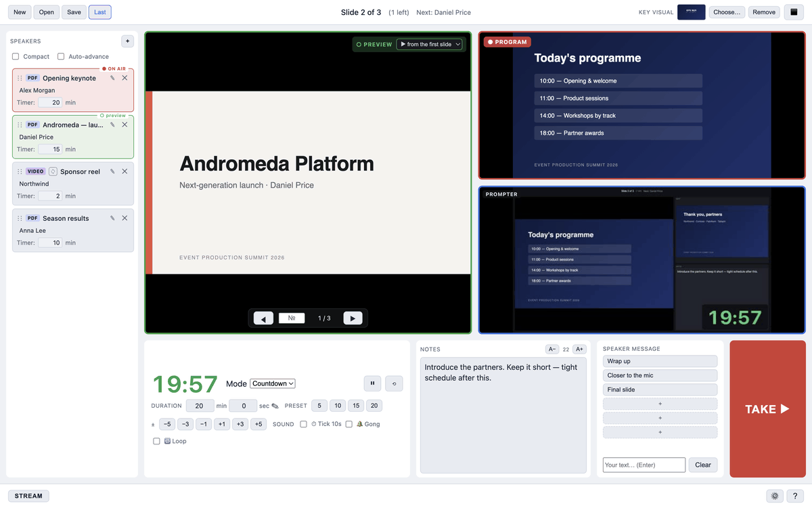Viewport: 812px width, 508px height.
Task: Create a new show with New
Action: [x=20, y=12]
